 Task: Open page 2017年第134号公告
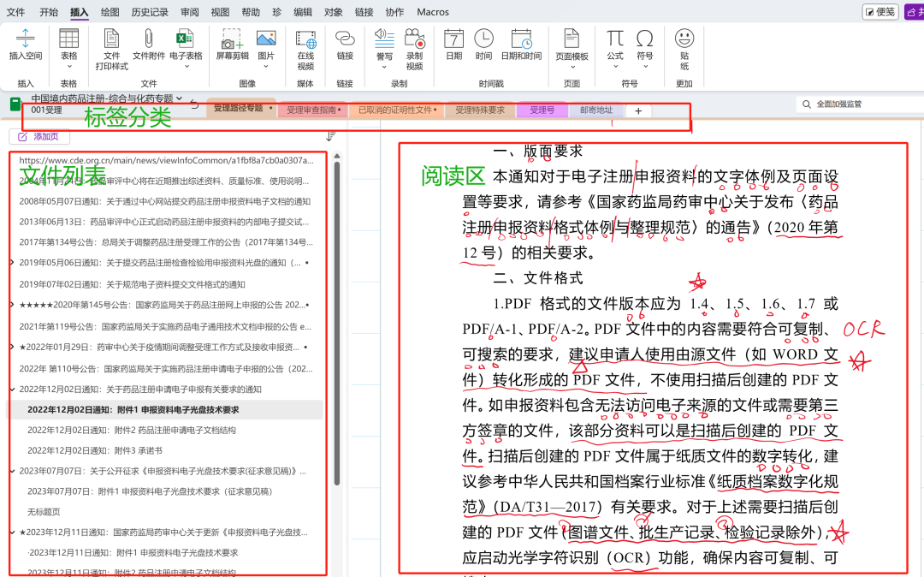tap(167, 241)
